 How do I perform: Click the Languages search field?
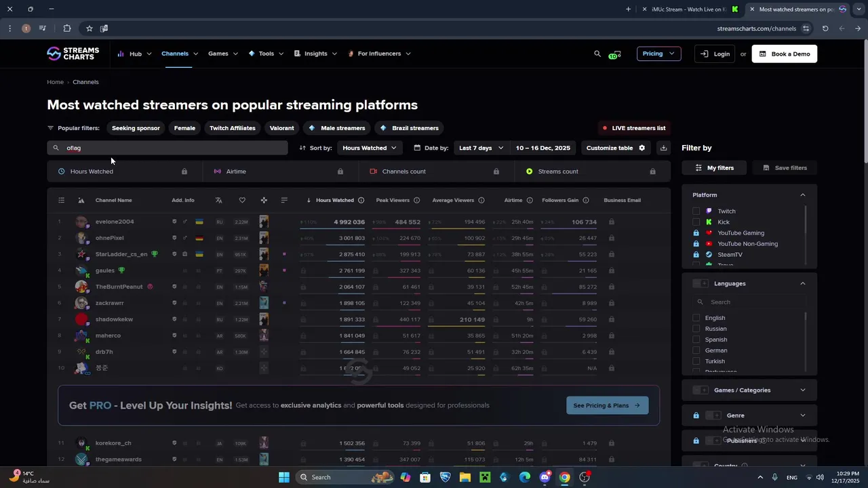coord(748,302)
